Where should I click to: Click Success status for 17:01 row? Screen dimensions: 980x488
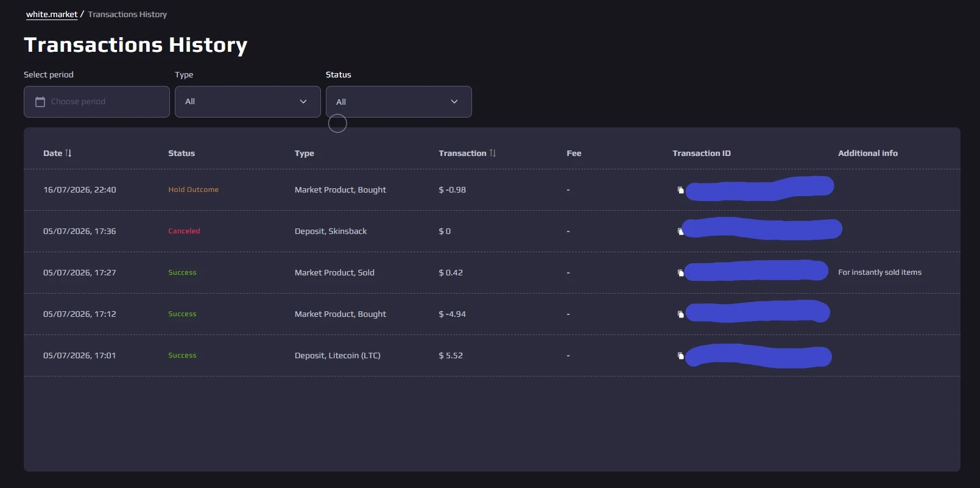point(182,355)
